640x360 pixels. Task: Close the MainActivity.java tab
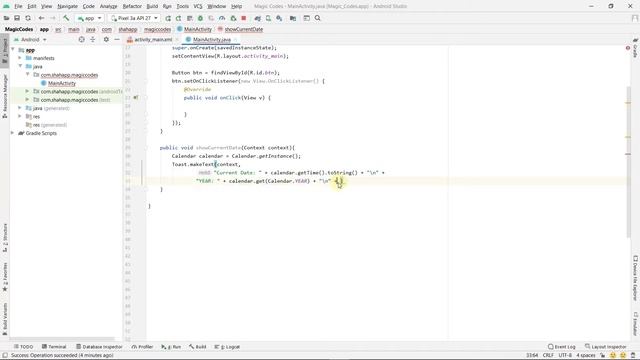(236, 40)
